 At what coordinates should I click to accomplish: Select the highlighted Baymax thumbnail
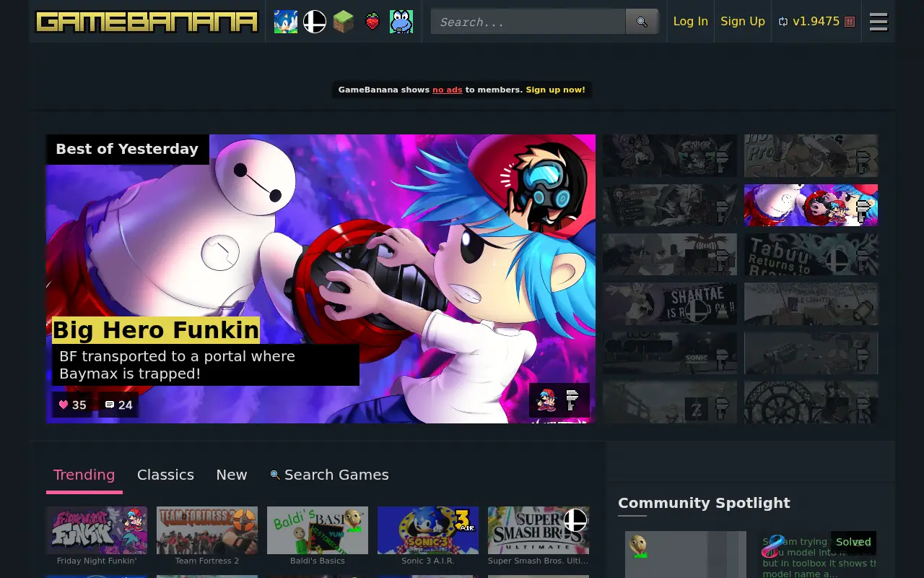811,205
